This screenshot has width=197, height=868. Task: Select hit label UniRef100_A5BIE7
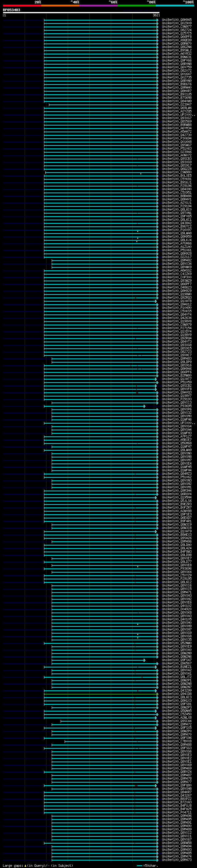click(x=177, y=440)
